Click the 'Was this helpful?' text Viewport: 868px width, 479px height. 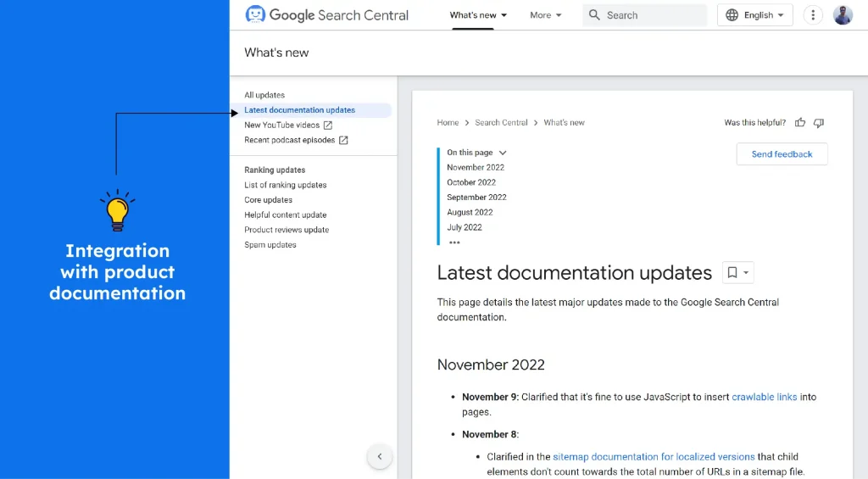(x=754, y=122)
